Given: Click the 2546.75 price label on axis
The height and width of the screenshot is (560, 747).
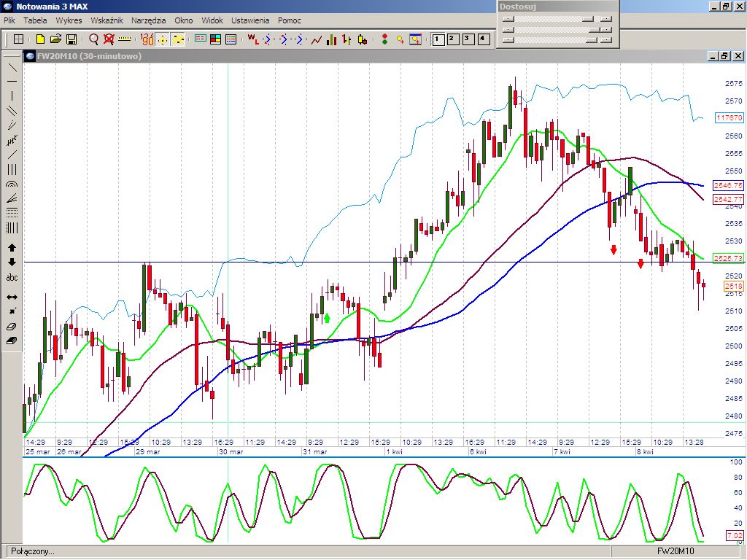Looking at the screenshot, I should (728, 185).
